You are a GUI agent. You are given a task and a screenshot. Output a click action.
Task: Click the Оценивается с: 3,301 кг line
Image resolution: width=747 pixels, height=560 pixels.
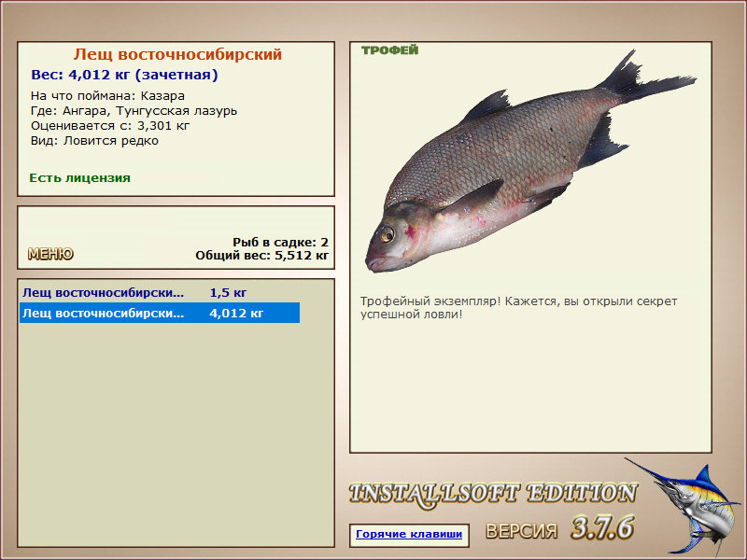click(110, 126)
